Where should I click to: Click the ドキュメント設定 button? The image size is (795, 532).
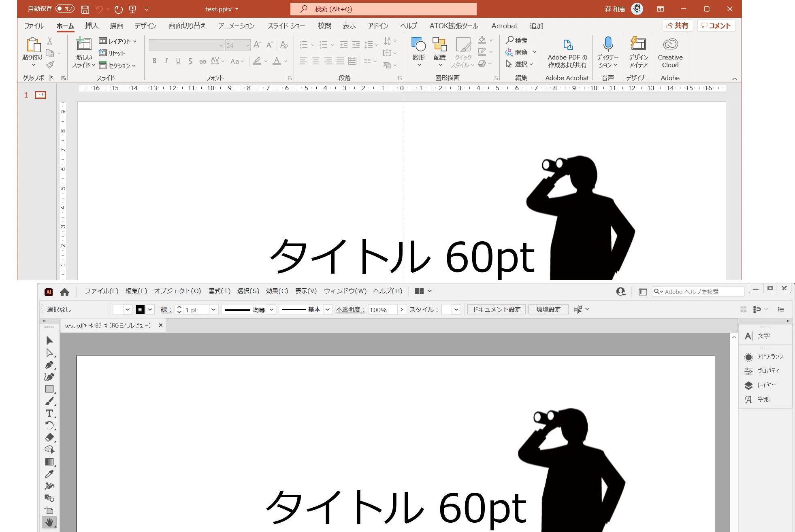click(x=497, y=310)
